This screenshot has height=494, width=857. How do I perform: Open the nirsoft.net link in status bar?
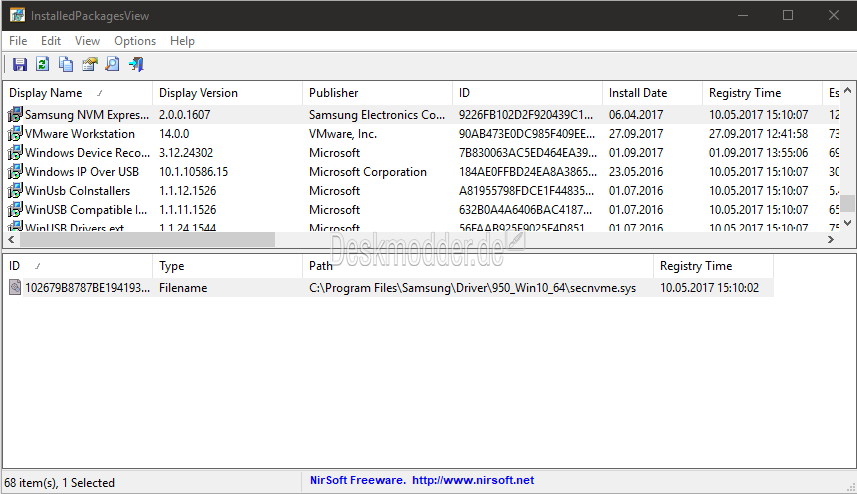(473, 480)
